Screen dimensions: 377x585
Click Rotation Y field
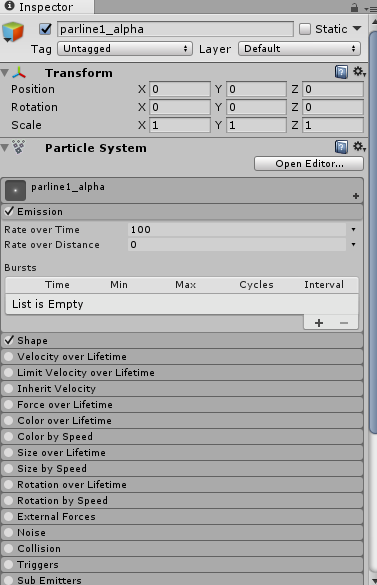256,107
